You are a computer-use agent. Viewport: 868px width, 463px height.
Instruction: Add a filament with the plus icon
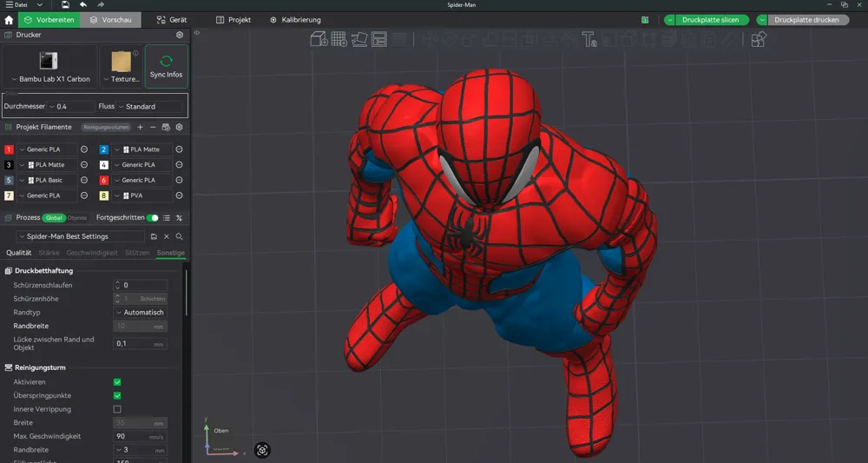point(140,128)
